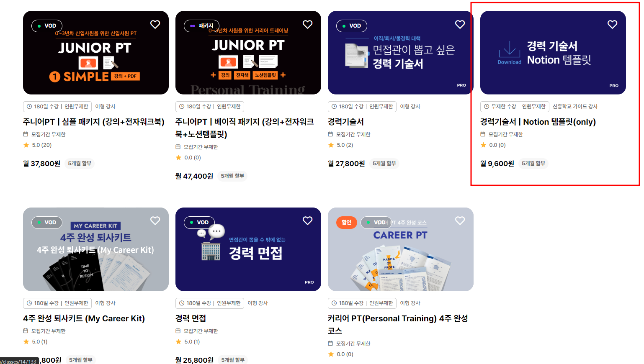This screenshot has height=364, width=644.
Task: Open 커리어 PT(Personal Training) 4주 완성 코스 title
Action: click(x=398, y=325)
